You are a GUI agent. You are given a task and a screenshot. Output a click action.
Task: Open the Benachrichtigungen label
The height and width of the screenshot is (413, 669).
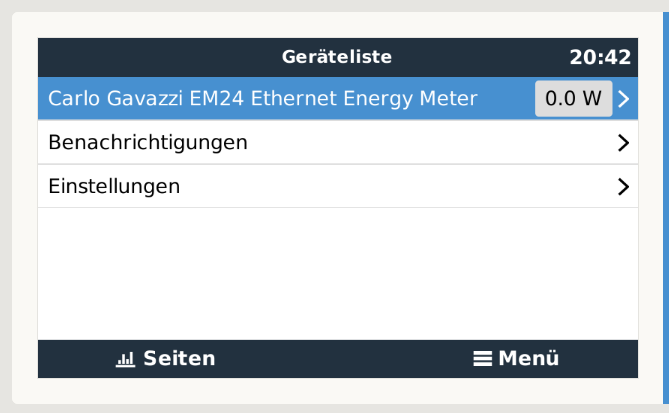coord(148,143)
